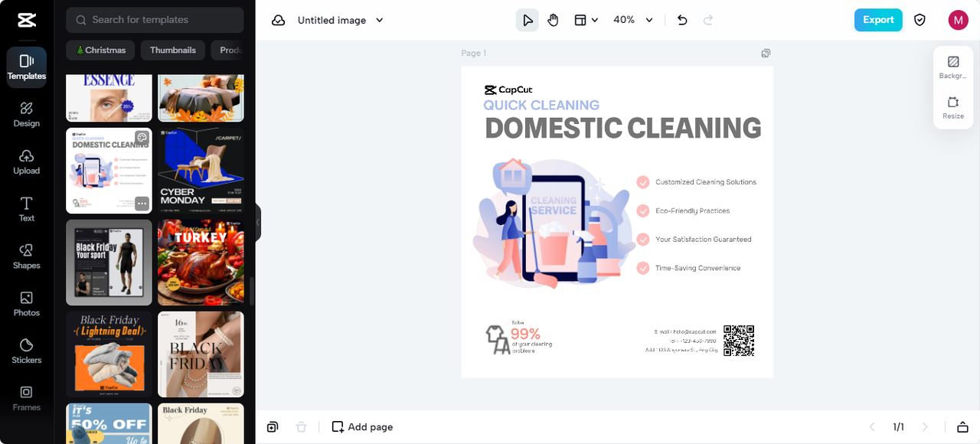Open the M profile avatar
This screenshot has height=444, width=980.
tap(958, 21)
